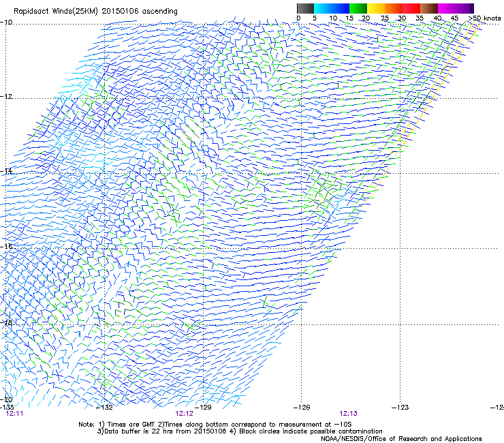Click the -126 longitude axis label
504x443 pixels.
(302, 408)
